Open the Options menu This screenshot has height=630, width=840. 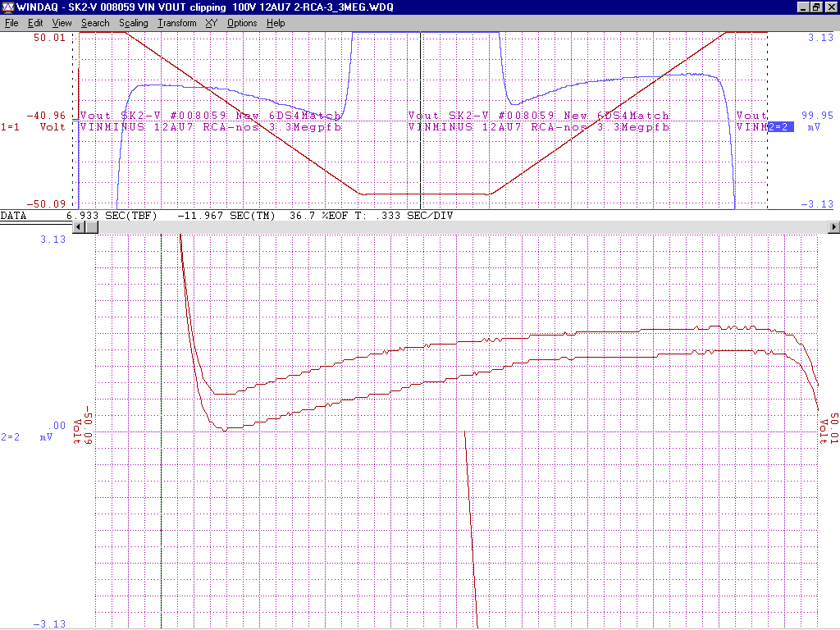click(x=242, y=23)
